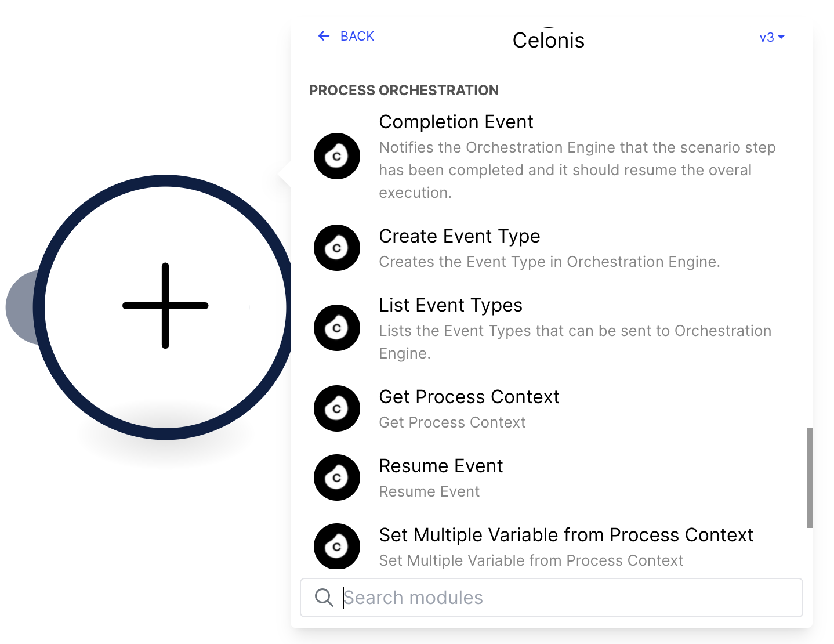Select the Completion Event module title
834x644 pixels.
click(x=456, y=122)
